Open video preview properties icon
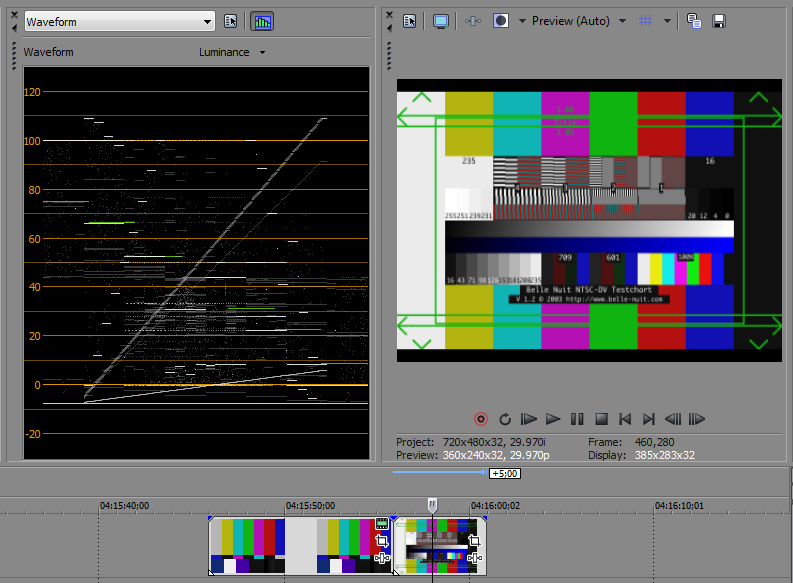 [410, 21]
